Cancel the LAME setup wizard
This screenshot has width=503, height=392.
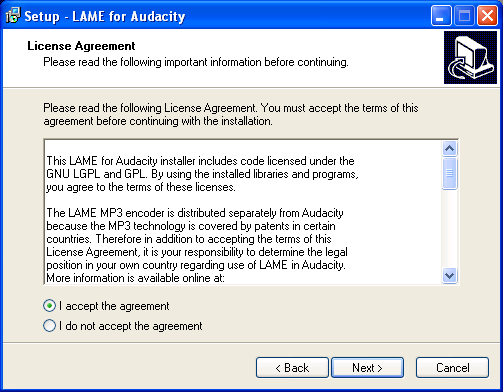point(452,368)
